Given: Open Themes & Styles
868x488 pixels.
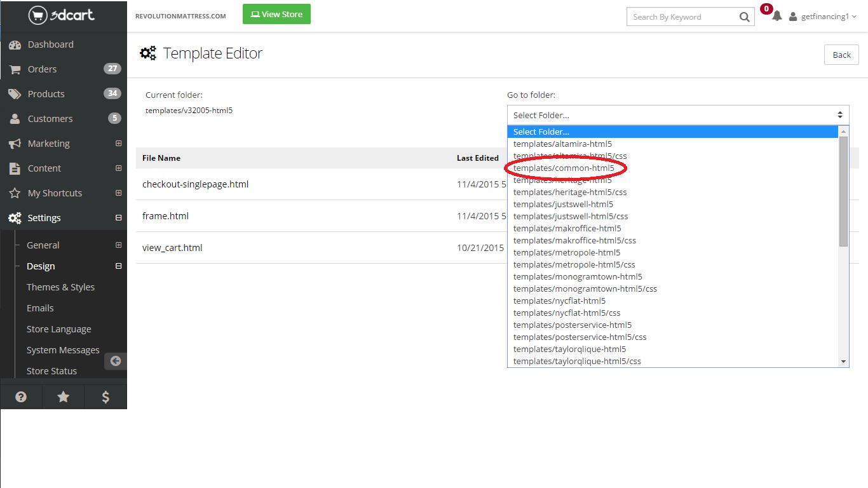Looking at the screenshot, I should 60,287.
